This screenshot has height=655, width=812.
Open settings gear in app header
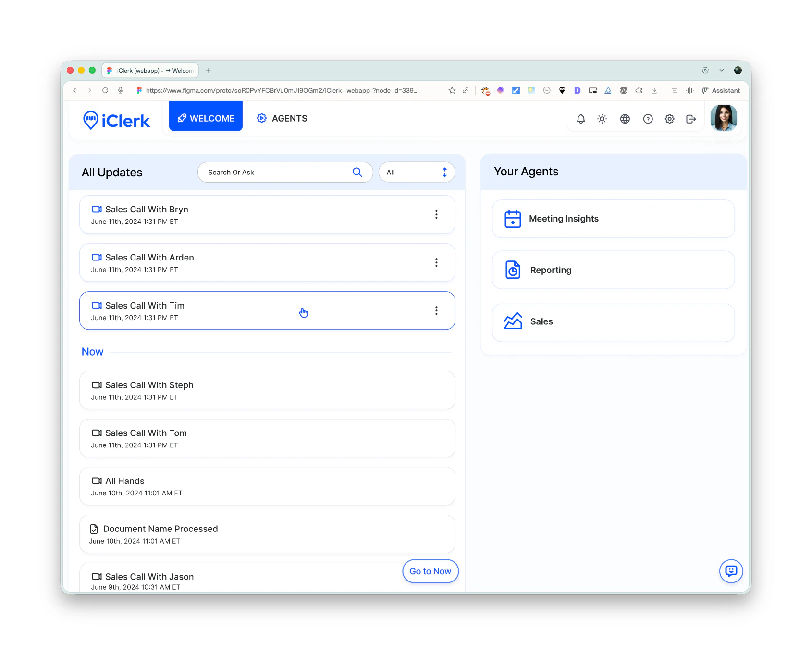tap(670, 119)
